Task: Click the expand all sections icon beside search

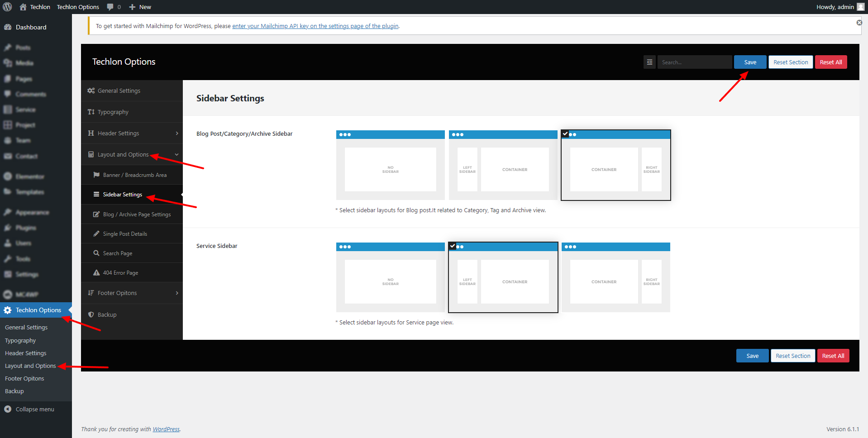Action: [x=649, y=62]
